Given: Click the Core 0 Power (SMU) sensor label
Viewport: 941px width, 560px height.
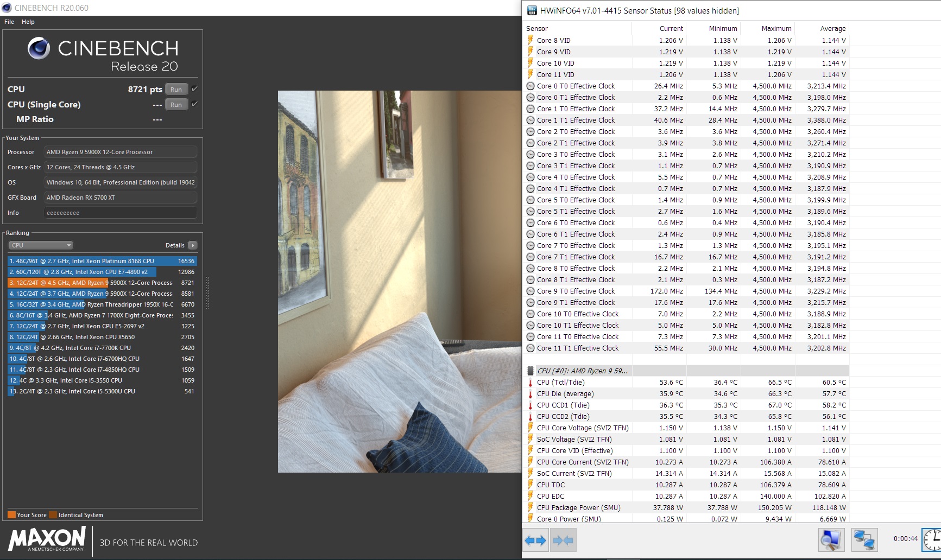Looking at the screenshot, I should [569, 519].
